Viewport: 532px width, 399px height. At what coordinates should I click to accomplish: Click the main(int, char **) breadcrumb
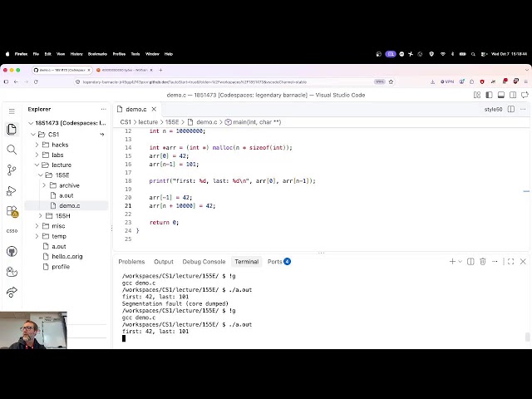(x=257, y=122)
